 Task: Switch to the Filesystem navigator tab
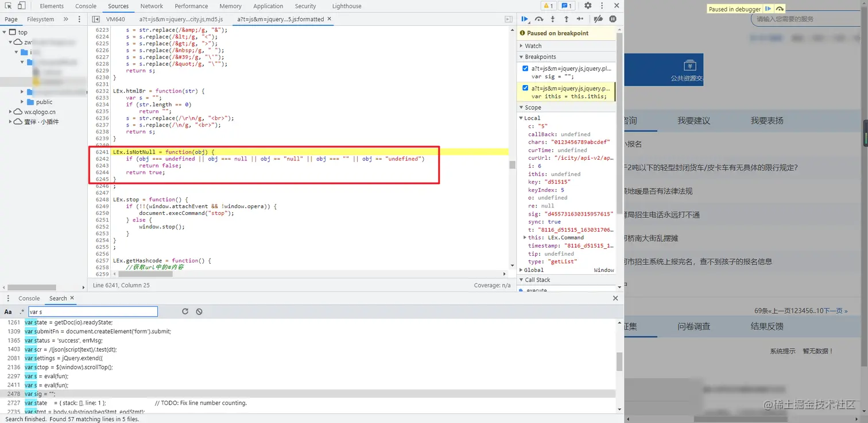[x=40, y=19]
